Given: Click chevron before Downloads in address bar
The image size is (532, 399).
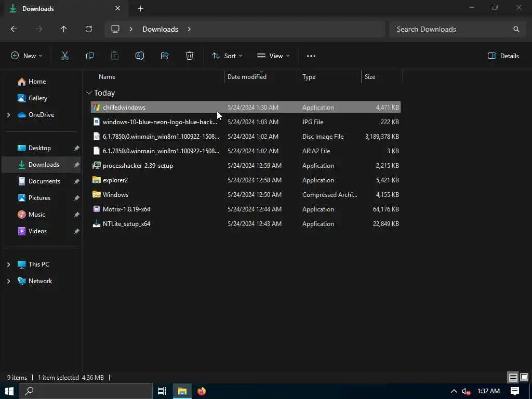Looking at the screenshot, I should pyautogui.click(x=130, y=29).
